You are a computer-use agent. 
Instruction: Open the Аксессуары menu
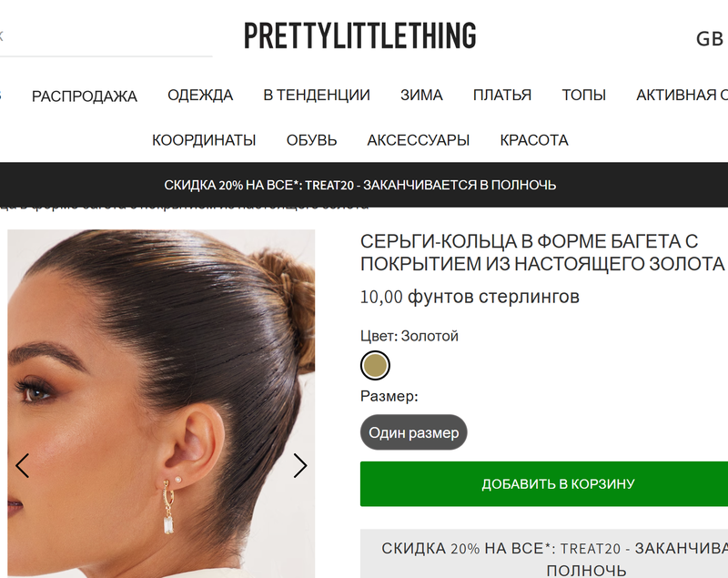tap(419, 140)
